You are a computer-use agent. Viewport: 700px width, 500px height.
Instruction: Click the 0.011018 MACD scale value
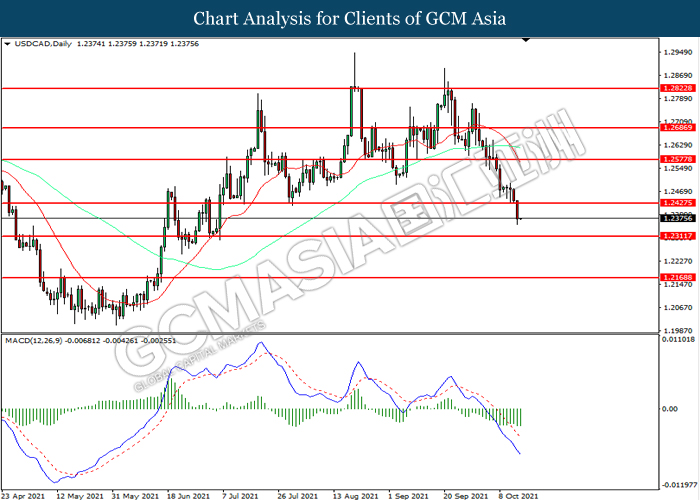coord(679,339)
